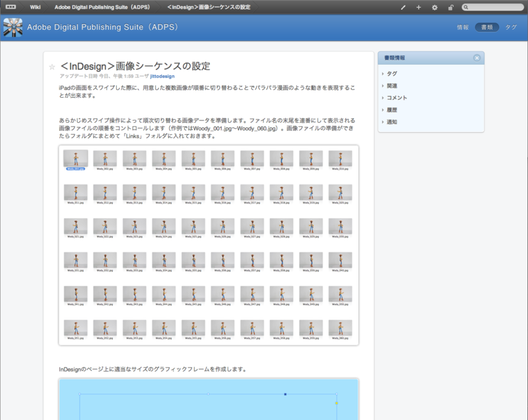The image size is (528, 420).
Task: Select the highlighted Woody_001.jpg thumbnail
Action: [76, 158]
